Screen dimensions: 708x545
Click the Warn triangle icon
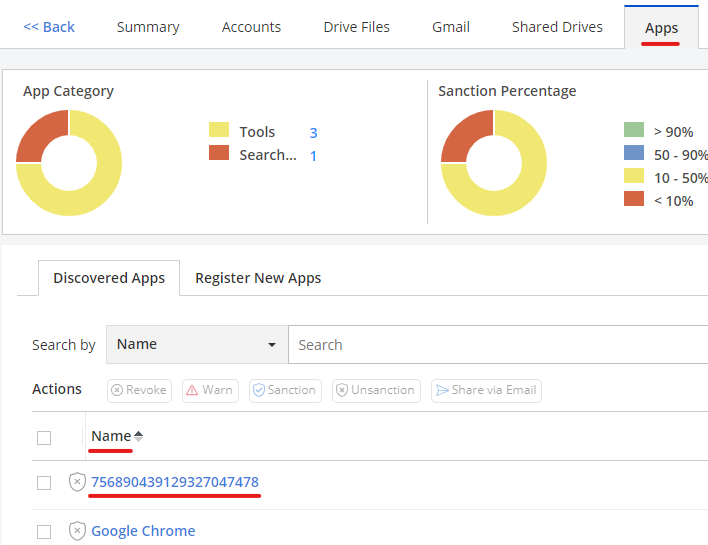pos(192,390)
